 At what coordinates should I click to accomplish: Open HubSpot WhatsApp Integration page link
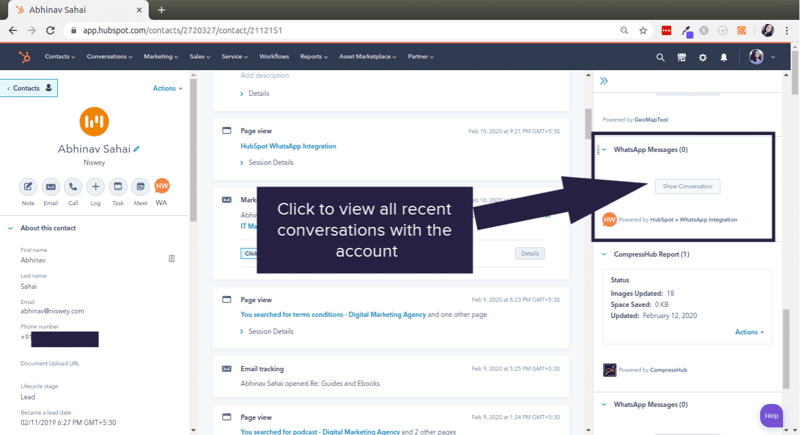click(x=288, y=146)
